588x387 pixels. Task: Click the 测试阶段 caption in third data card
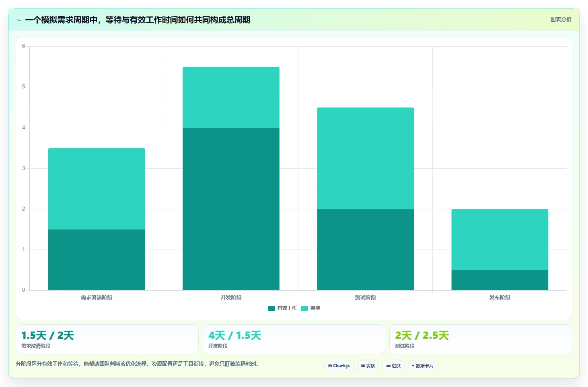[404, 346]
